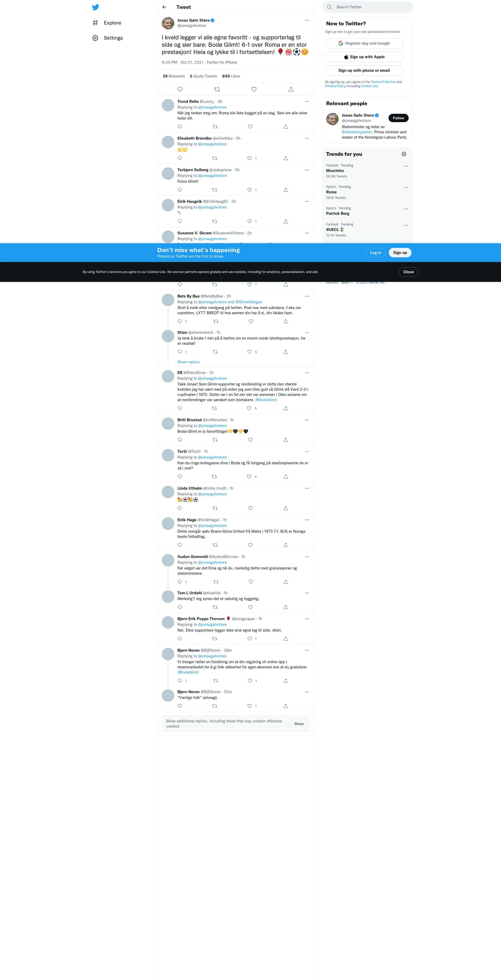Like Trond Reite's reply
Screen dimensions: 501x980
(x=250, y=127)
